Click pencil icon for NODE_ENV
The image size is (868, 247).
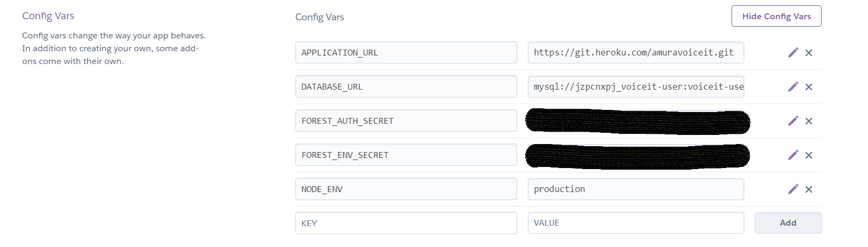click(793, 189)
